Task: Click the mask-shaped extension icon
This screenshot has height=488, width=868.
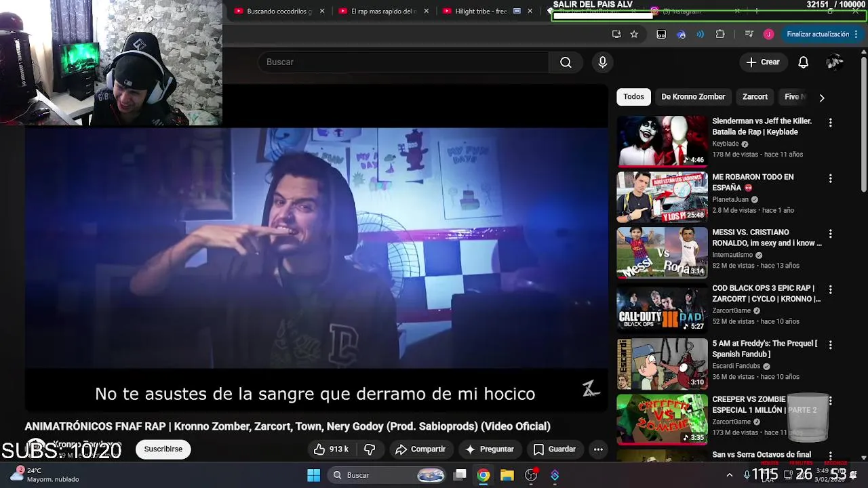Action: coord(661,35)
